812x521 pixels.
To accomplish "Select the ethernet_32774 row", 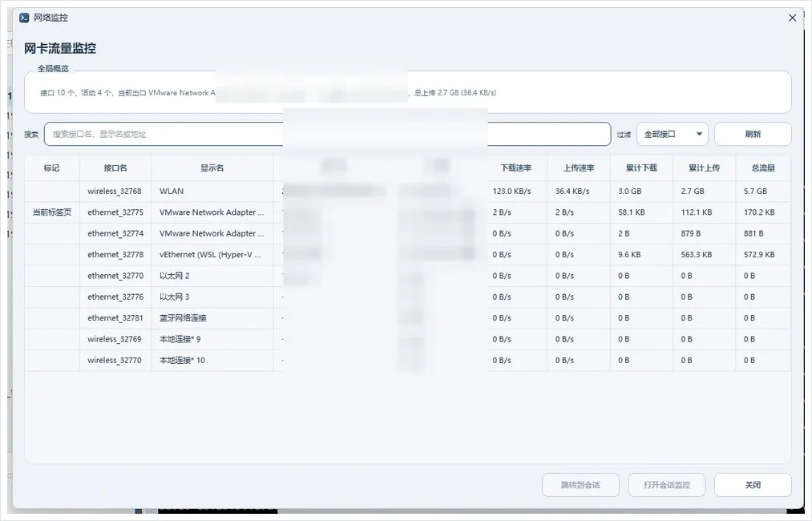I will pos(407,233).
